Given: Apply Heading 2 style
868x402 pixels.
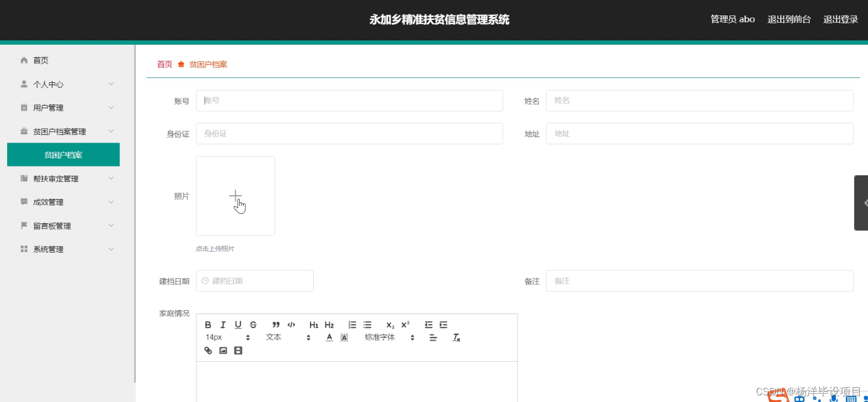Looking at the screenshot, I should pos(329,325).
